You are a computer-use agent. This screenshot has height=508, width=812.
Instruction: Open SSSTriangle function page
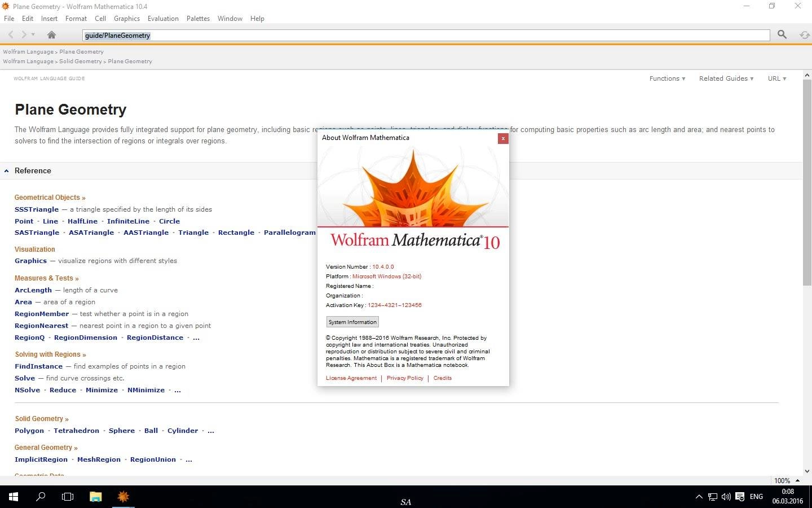[x=37, y=209]
